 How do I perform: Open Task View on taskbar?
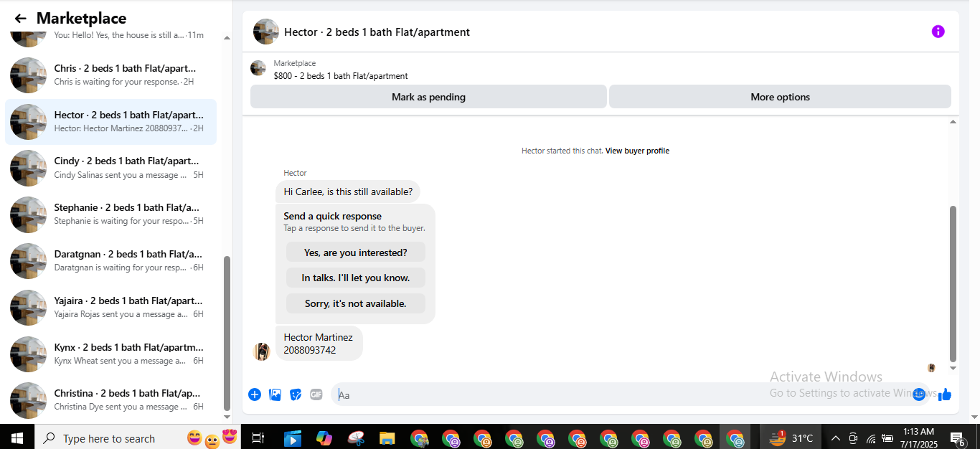[258, 438]
